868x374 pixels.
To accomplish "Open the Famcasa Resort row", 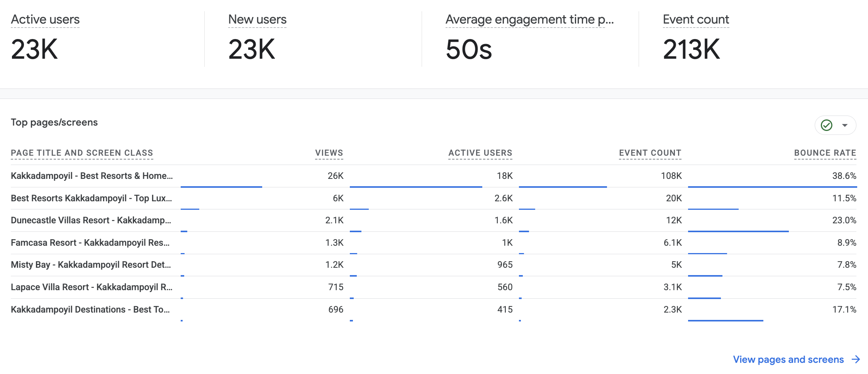I will coord(434,243).
